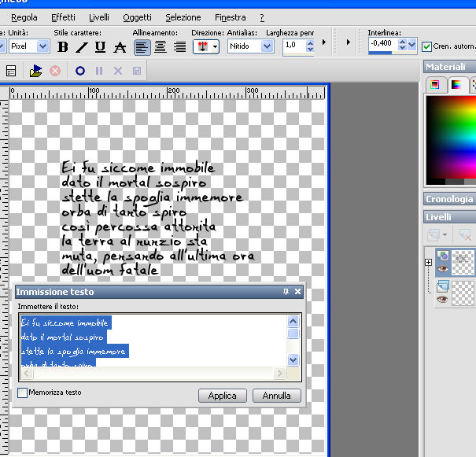Pause script recording
This screenshot has width=476, height=457.
coord(99,71)
